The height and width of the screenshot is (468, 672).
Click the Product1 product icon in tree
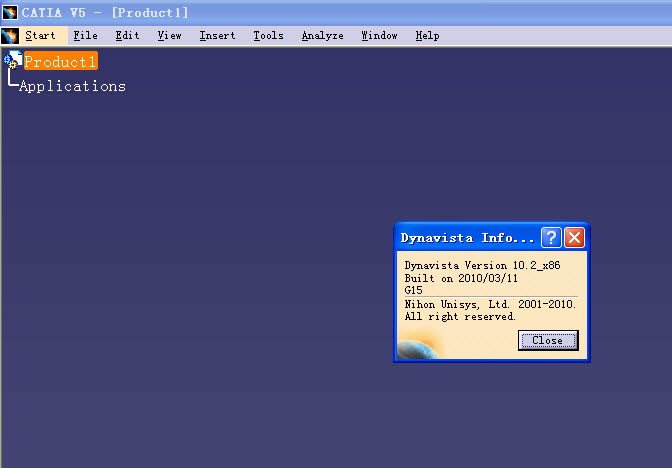[12, 60]
